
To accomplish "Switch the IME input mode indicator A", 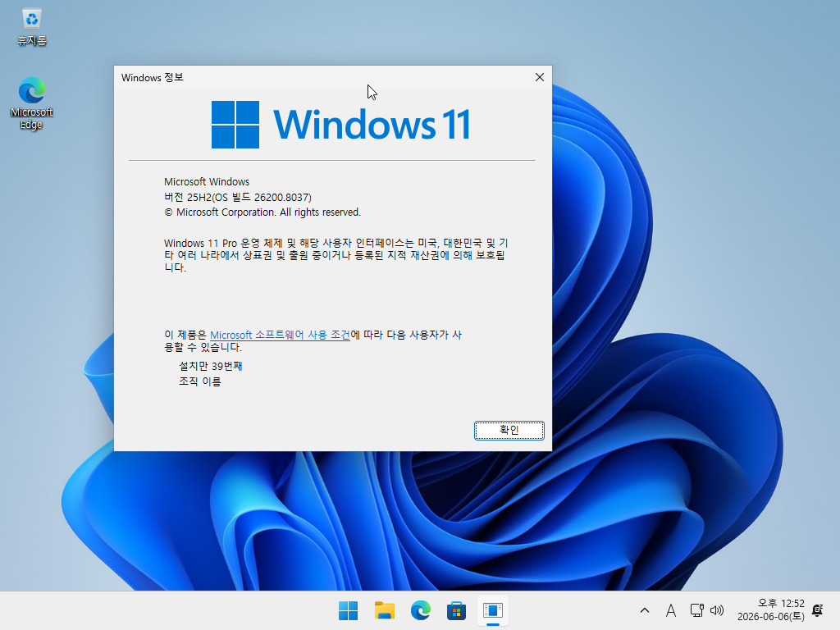I will pyautogui.click(x=671, y=610).
